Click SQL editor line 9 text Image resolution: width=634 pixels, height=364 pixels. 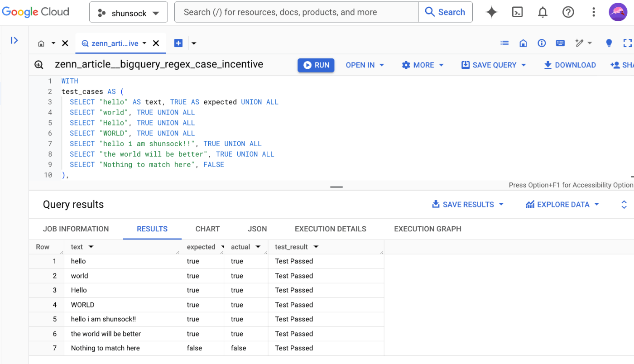(147, 165)
